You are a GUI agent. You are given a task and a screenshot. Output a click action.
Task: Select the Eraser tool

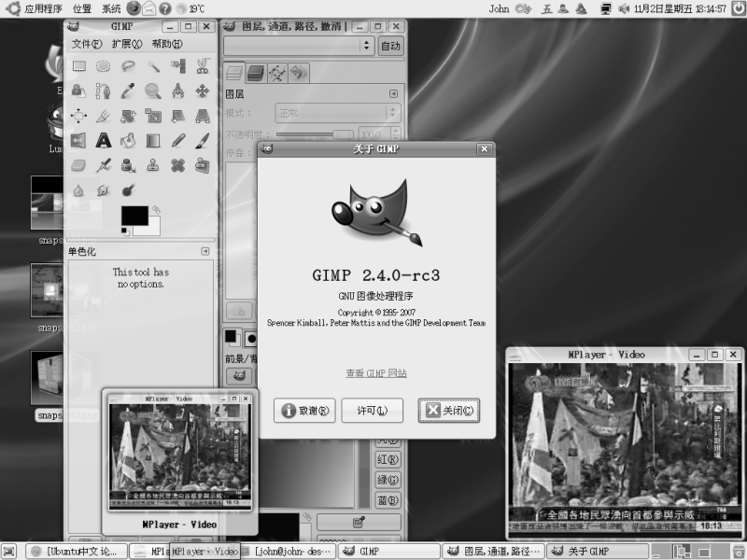tap(78, 165)
